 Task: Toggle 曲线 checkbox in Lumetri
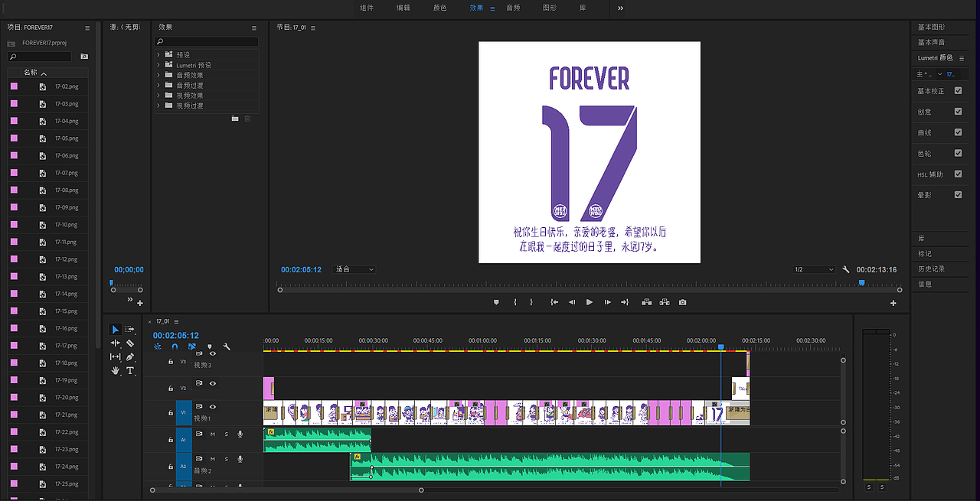pos(958,132)
